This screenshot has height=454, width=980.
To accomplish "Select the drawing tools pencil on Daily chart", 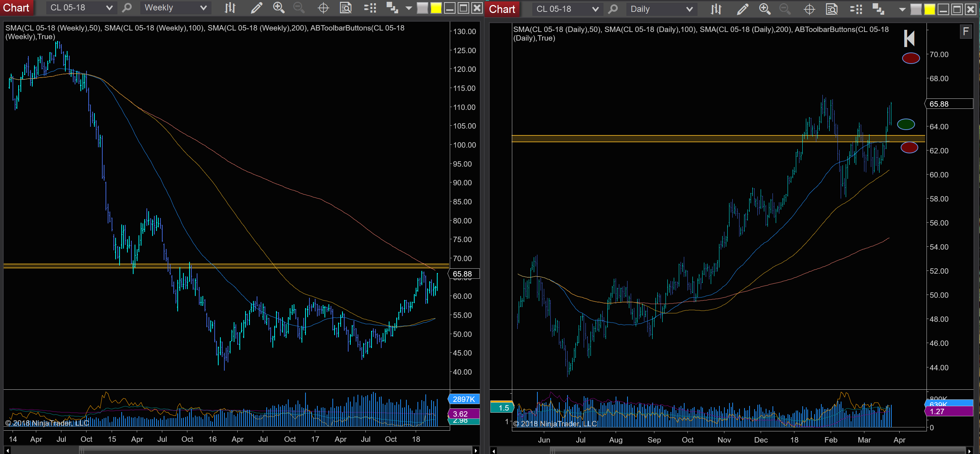I will tap(742, 9).
